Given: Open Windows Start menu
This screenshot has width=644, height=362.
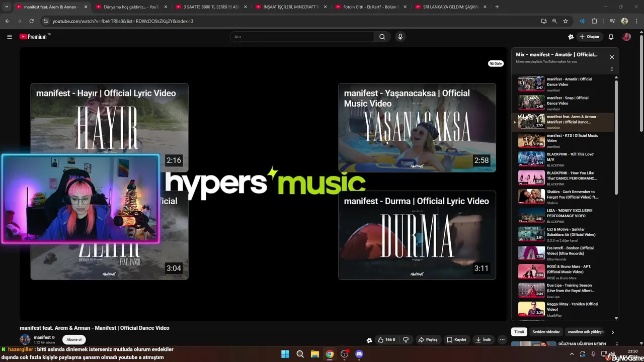Looking at the screenshot, I should [285, 354].
